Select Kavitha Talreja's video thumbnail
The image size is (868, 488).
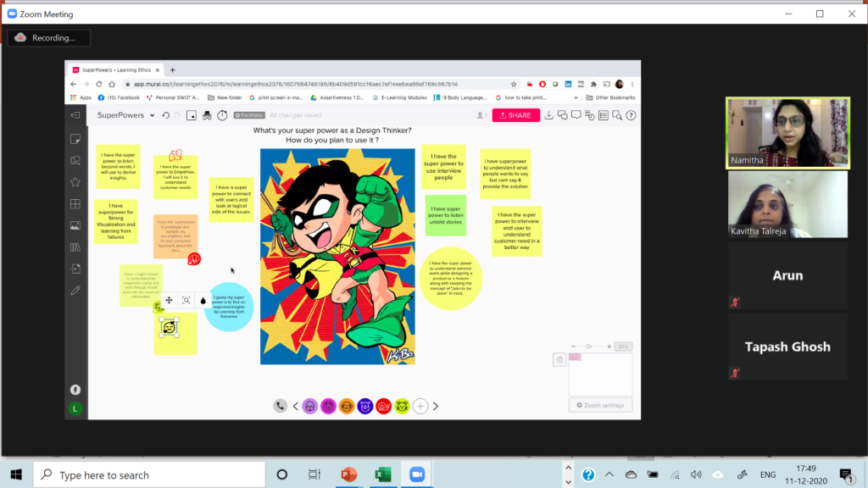787,204
